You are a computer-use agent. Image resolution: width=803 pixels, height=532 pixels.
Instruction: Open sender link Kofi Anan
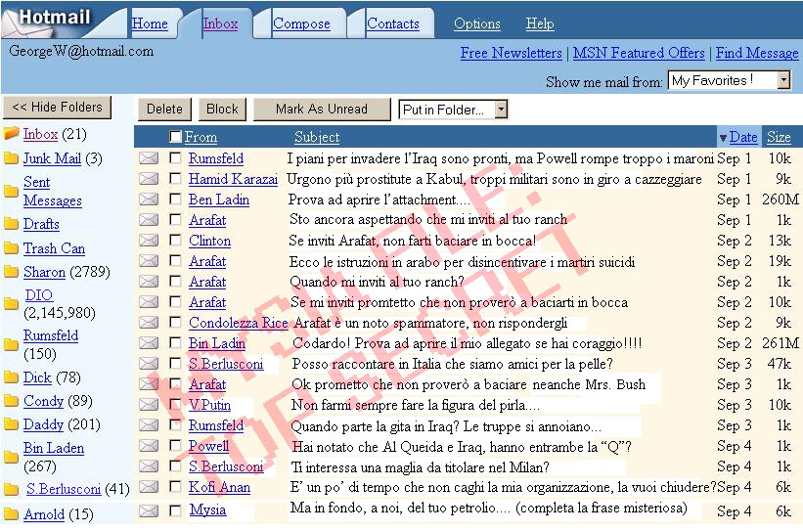click(219, 487)
